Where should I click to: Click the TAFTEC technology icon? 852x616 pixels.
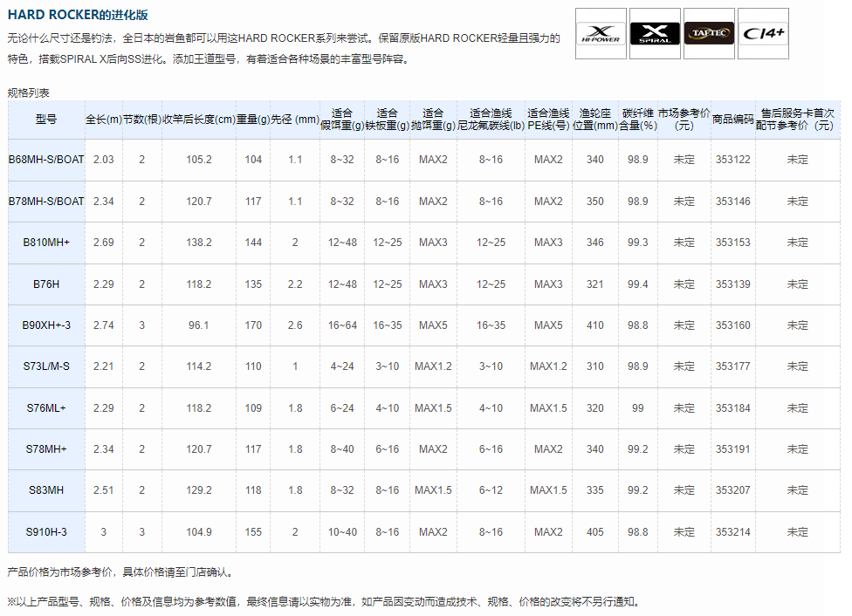click(x=709, y=33)
